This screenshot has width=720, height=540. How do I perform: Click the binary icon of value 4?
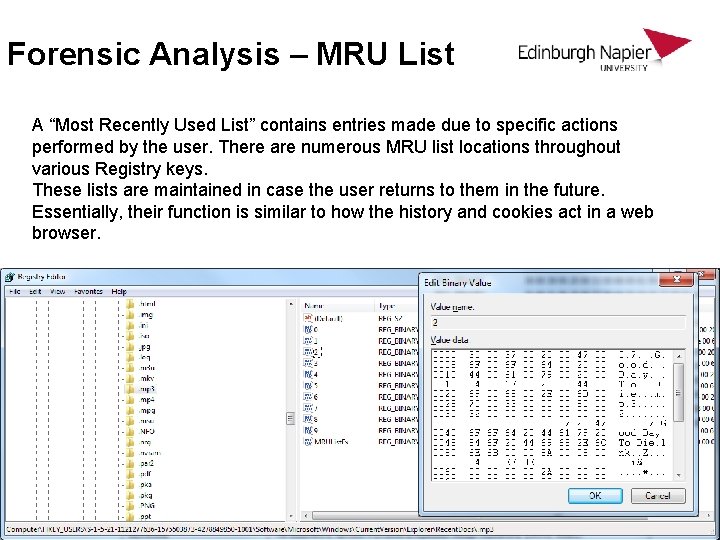tap(308, 374)
